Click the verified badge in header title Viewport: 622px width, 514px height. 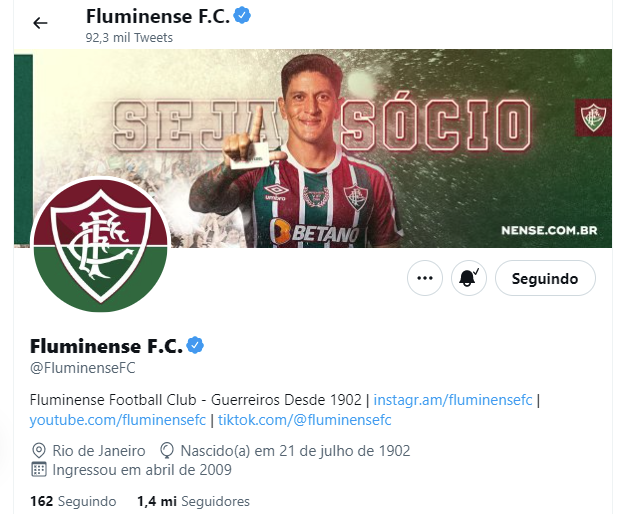coord(242,16)
